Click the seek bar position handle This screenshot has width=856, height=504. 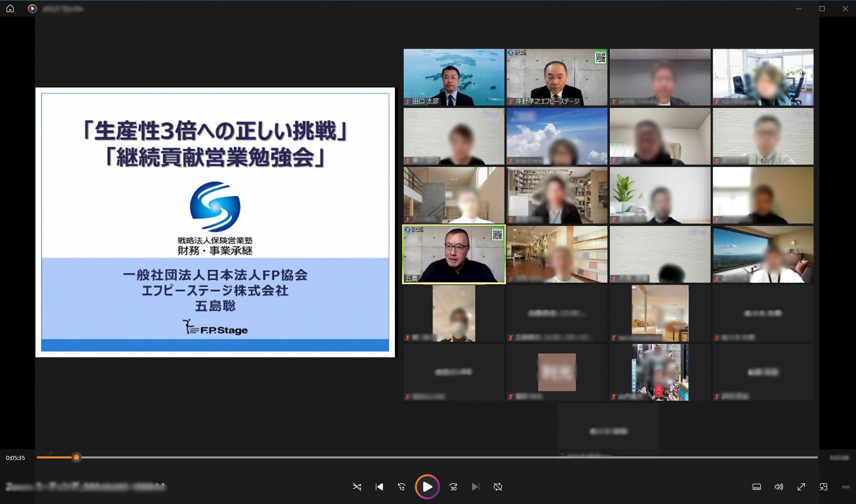pyautogui.click(x=76, y=457)
